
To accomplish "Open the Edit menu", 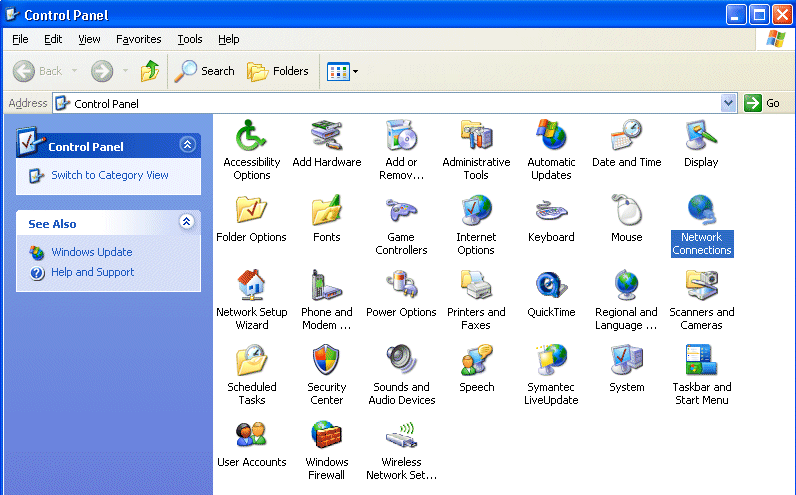I will click(x=53, y=39).
